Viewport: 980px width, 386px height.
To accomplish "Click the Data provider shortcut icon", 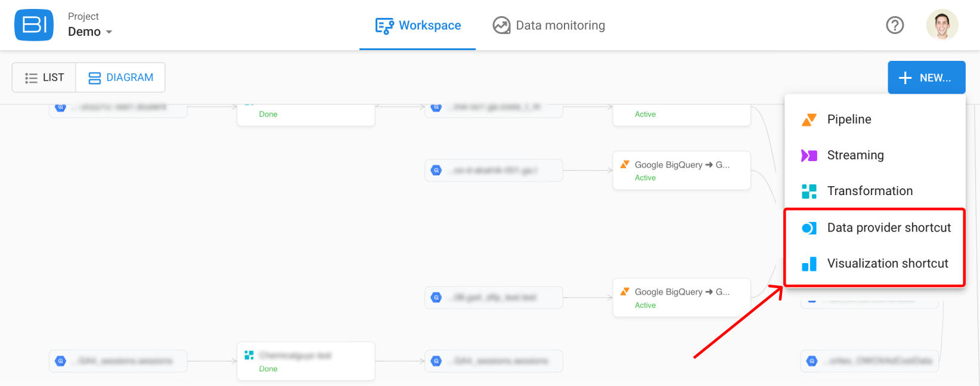I will [809, 228].
